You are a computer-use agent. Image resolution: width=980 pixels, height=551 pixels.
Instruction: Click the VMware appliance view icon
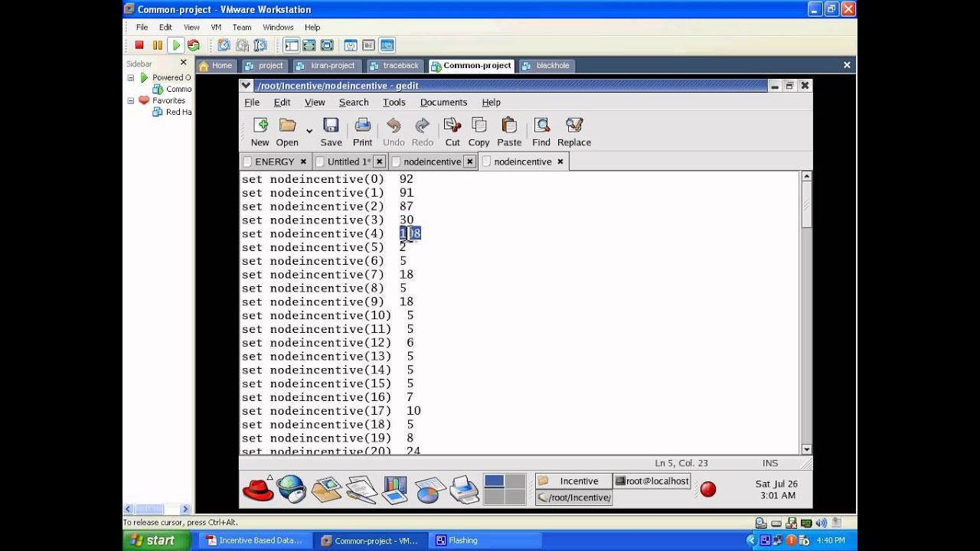click(x=369, y=45)
